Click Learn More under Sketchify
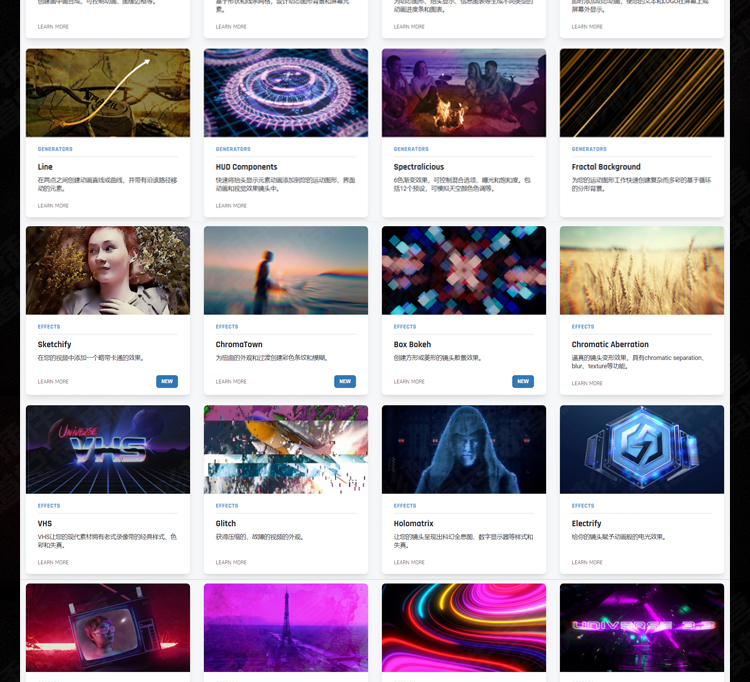This screenshot has height=682, width=750. click(x=53, y=382)
